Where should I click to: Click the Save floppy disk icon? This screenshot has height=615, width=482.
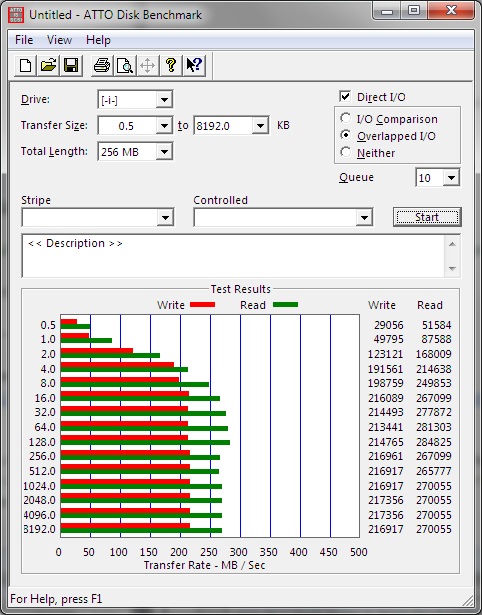pos(71,65)
